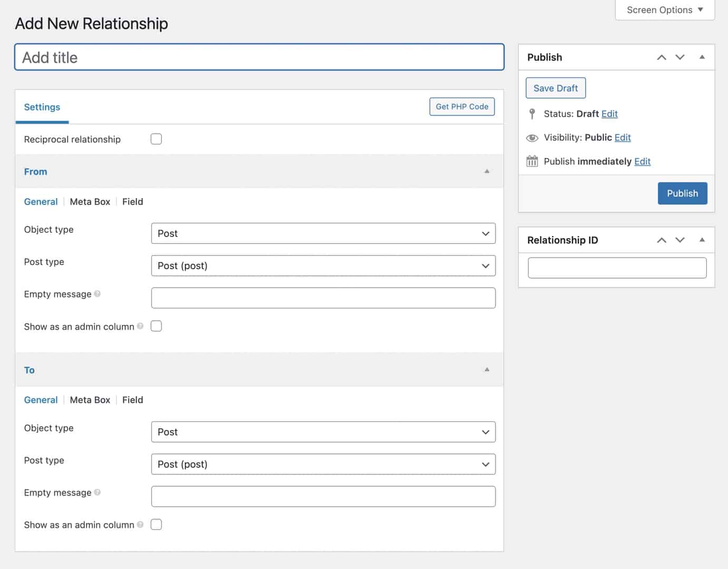
Task: Edit the Draft status link
Action: coord(609,114)
